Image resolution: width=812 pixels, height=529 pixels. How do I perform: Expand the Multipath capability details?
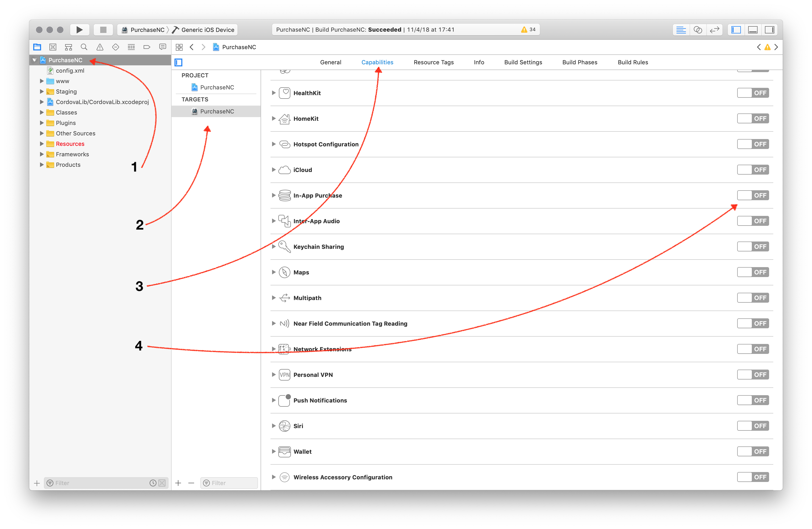tap(274, 297)
